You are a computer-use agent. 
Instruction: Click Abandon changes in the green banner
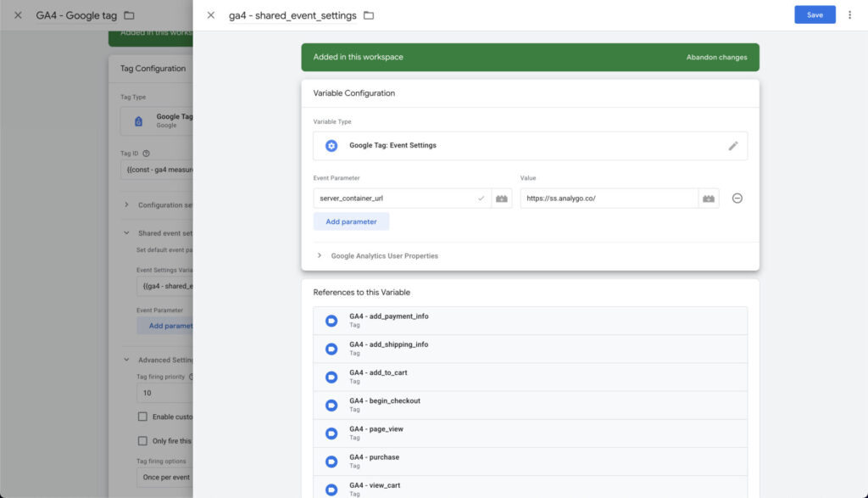(716, 58)
